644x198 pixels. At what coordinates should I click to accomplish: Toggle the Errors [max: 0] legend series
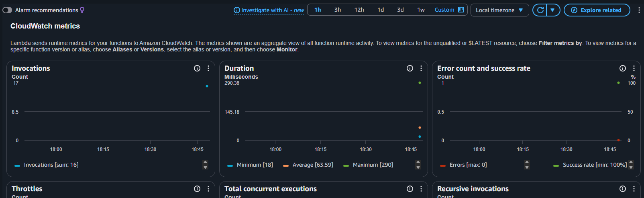[463, 165]
